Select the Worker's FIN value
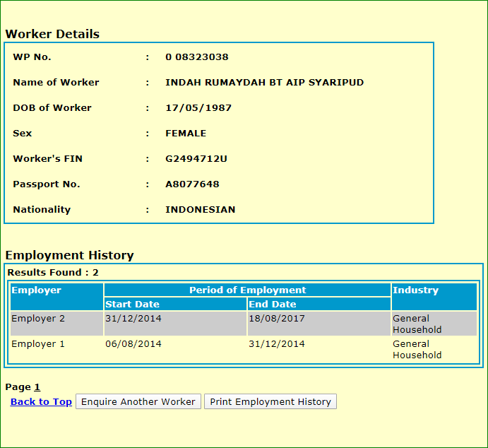The height and width of the screenshot is (448, 488). [x=196, y=159]
